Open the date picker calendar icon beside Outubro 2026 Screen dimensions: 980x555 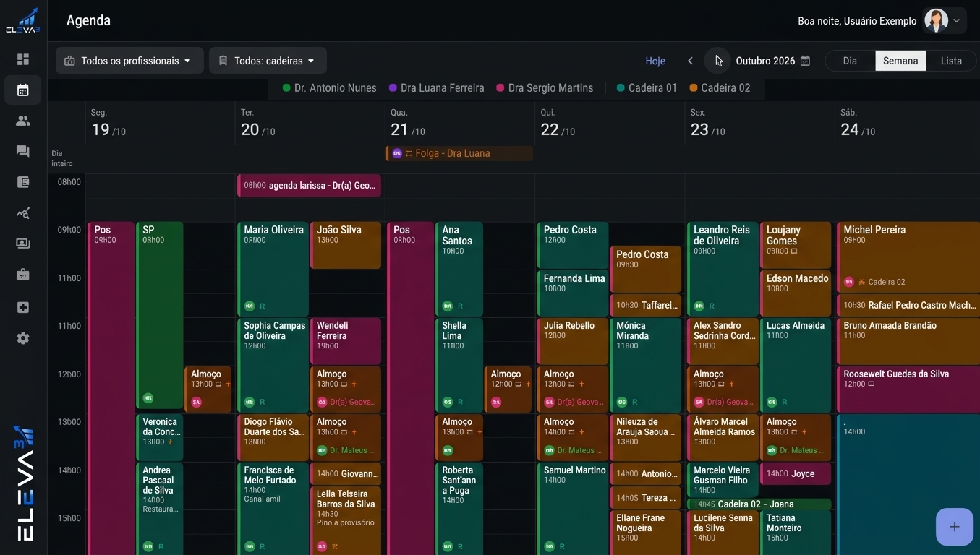(805, 61)
